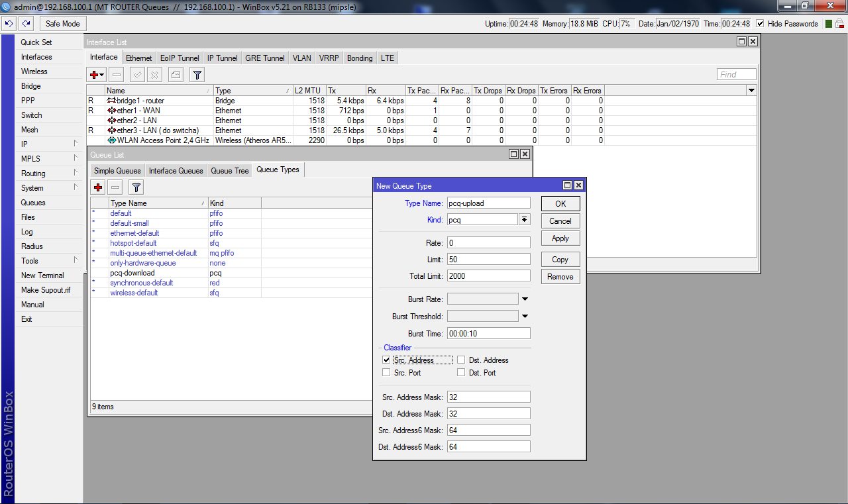Click the Total Limit input field
Image resolution: width=848 pixels, height=504 pixels.
coord(489,276)
